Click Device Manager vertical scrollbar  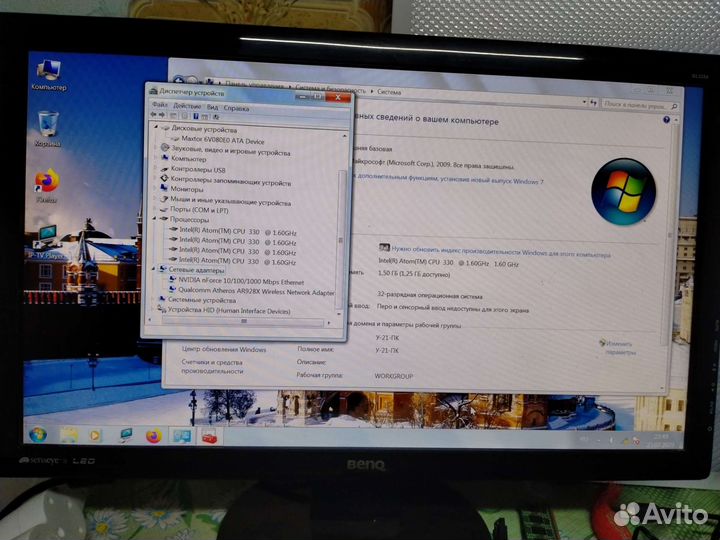point(341,225)
